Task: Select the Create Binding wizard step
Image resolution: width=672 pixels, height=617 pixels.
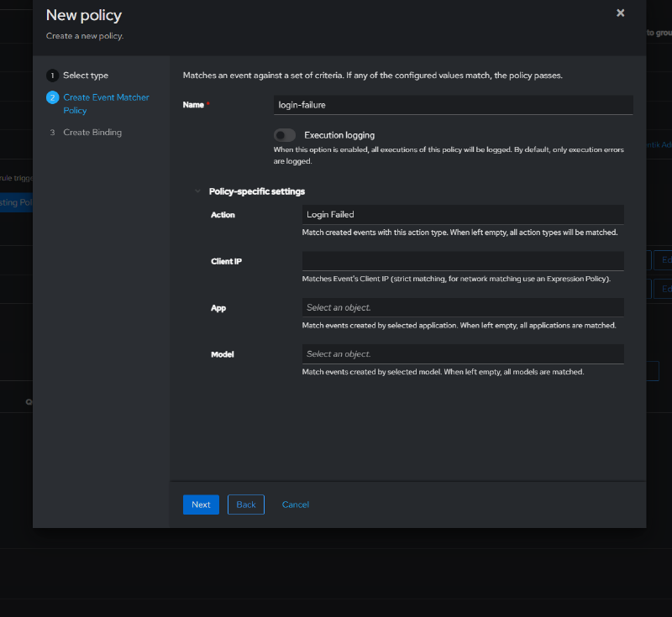Action: 92,133
